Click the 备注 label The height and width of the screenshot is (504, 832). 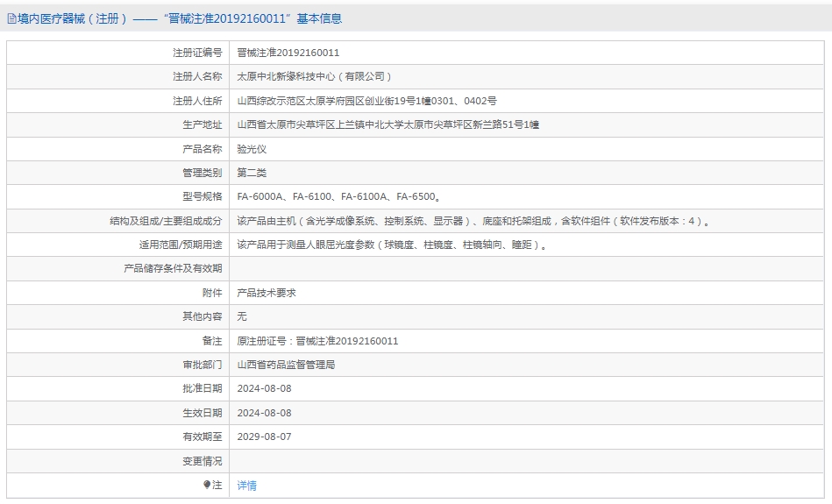[x=212, y=341]
